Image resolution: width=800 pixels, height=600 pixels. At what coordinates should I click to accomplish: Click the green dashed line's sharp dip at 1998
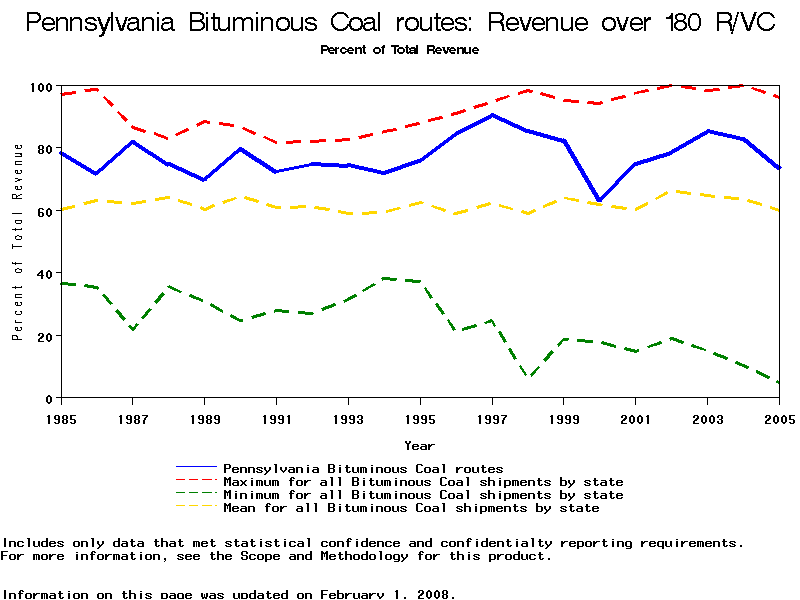pyautogui.click(x=528, y=376)
